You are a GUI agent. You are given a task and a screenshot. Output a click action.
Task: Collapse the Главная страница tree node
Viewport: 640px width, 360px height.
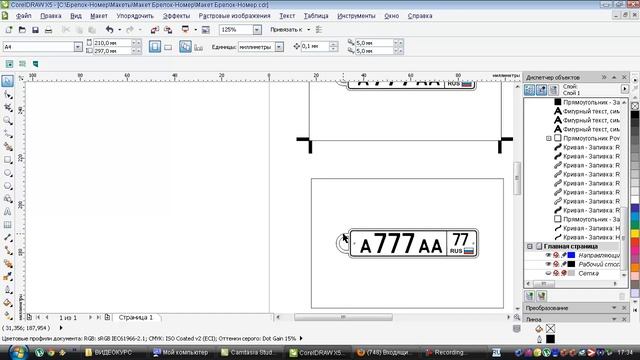click(x=530, y=246)
